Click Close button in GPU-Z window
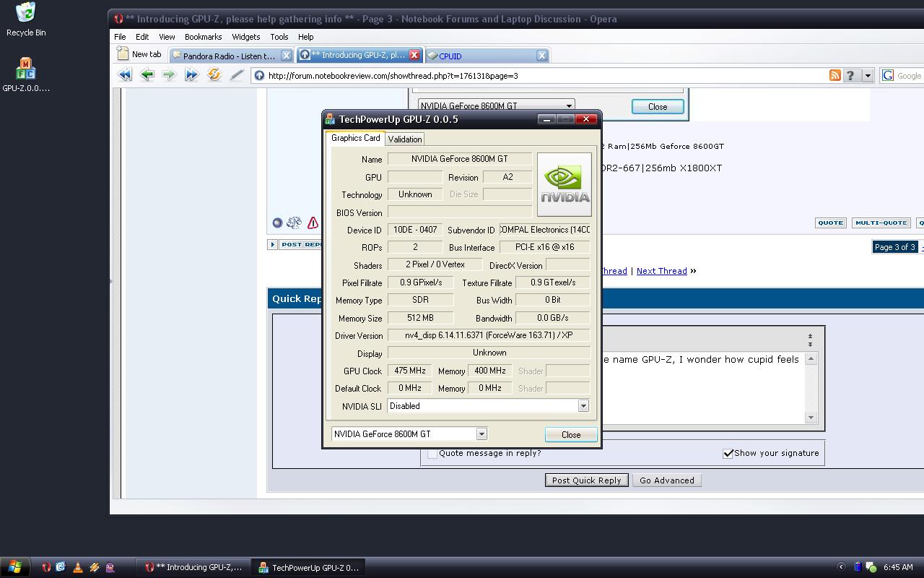Viewport: 924px width, 578px height. 570,434
